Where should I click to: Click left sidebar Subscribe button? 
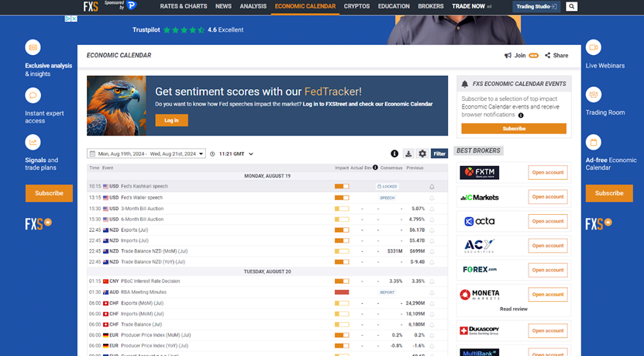(x=49, y=193)
